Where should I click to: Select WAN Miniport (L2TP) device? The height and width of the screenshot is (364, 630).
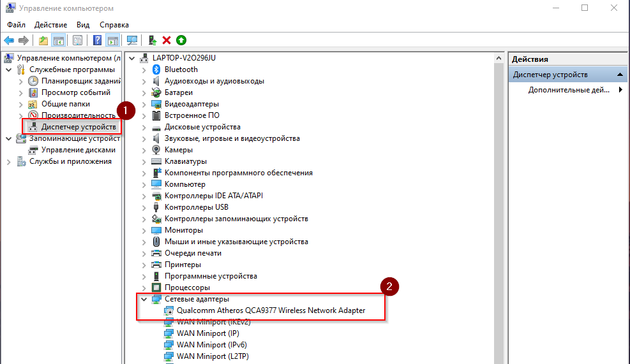[x=213, y=356]
